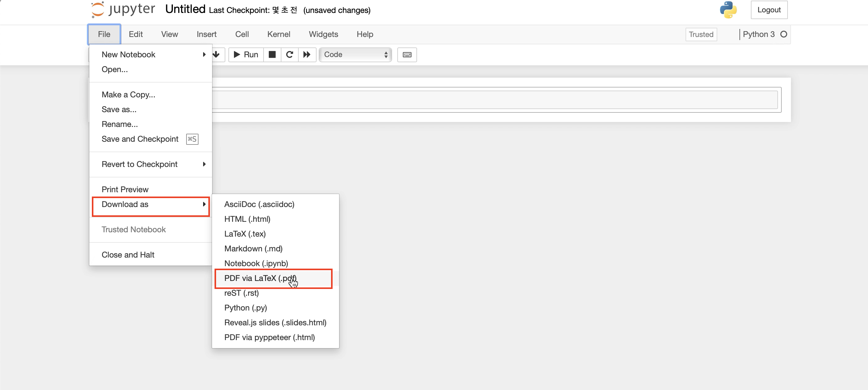
Task: Select PDF via LaTeX (.pdf) download option
Action: tap(260, 278)
